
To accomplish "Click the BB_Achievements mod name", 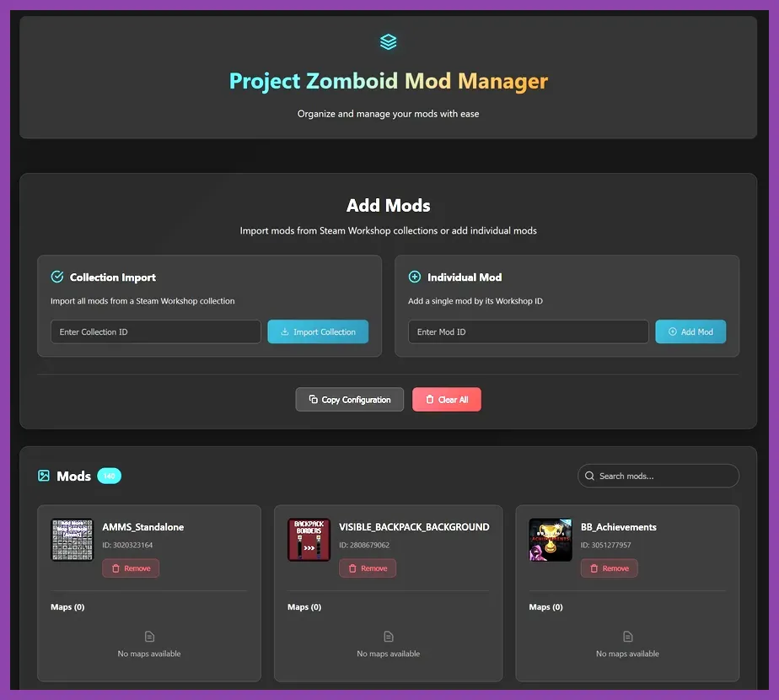I will pyautogui.click(x=619, y=527).
